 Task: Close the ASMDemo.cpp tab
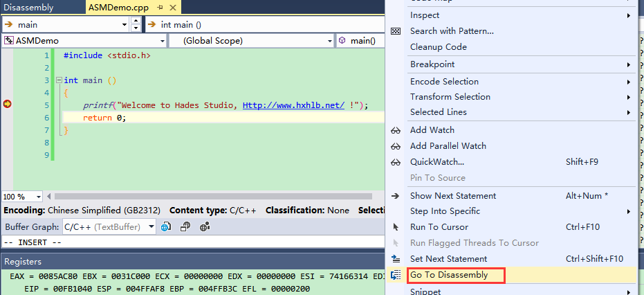point(172,8)
